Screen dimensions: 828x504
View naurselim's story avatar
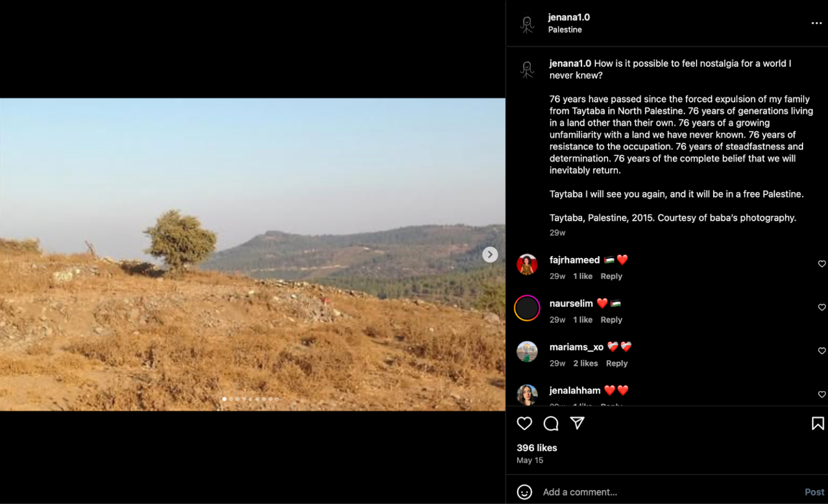[x=527, y=308]
